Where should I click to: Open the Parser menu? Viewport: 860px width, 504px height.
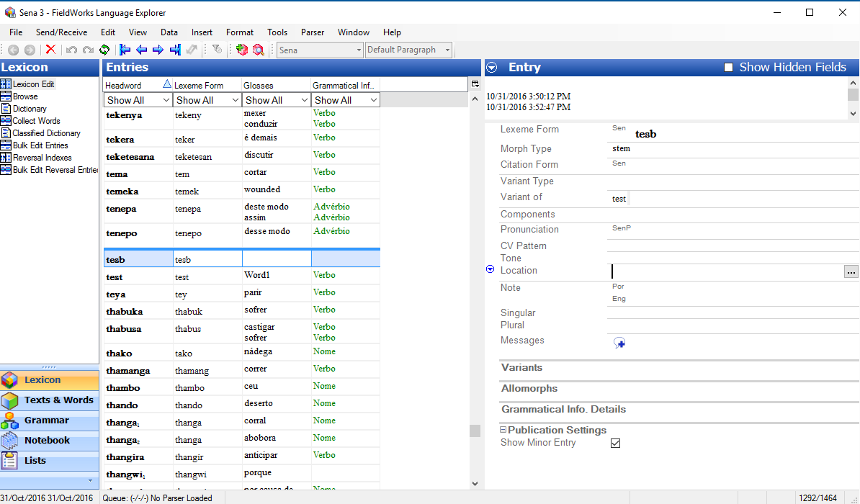point(313,32)
